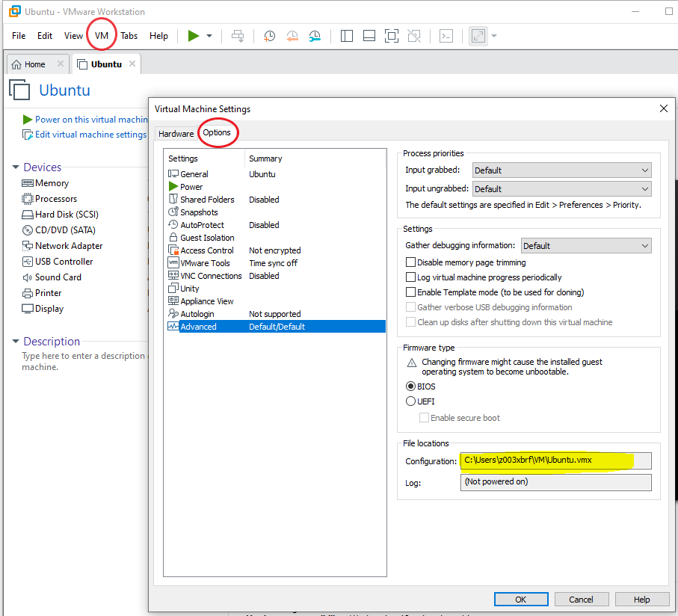Enter full screen mode via toolbar
This screenshot has width=678, height=616.
(391, 35)
